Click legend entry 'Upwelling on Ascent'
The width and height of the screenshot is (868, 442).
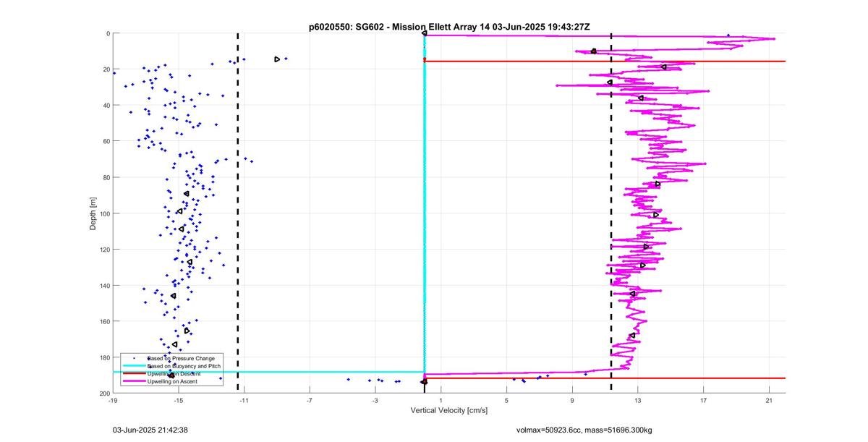(x=173, y=381)
